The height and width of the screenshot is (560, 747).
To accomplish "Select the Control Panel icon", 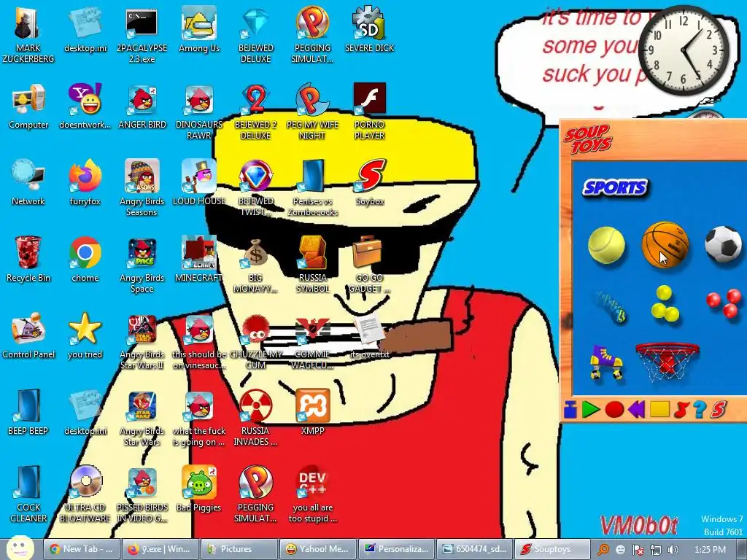I will pyautogui.click(x=28, y=335).
